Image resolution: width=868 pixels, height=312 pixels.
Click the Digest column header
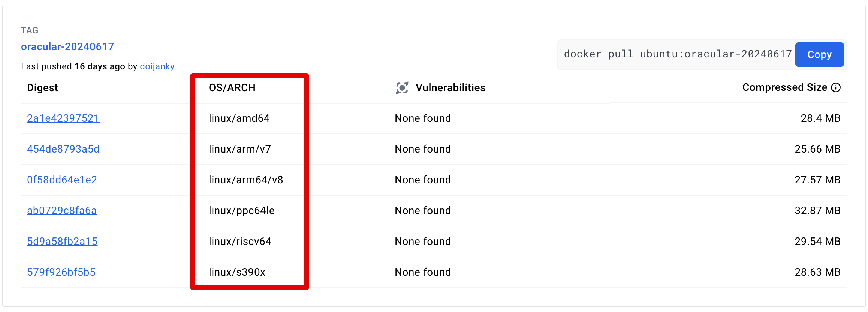pyautogui.click(x=43, y=87)
